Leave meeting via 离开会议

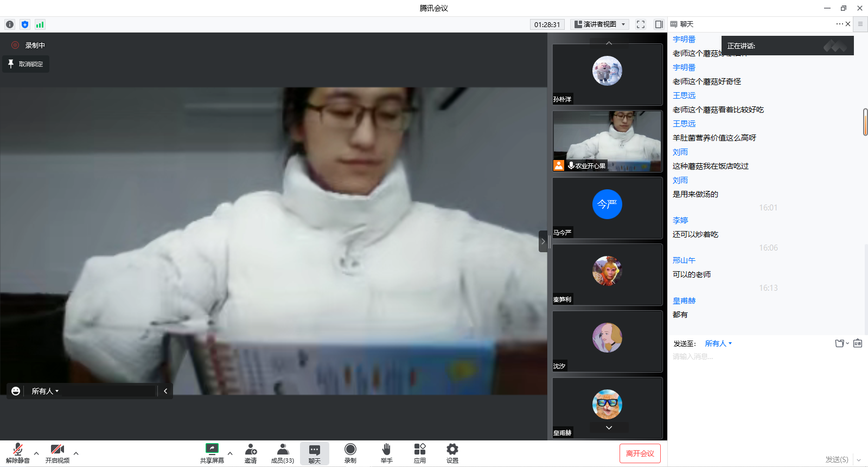(x=640, y=453)
